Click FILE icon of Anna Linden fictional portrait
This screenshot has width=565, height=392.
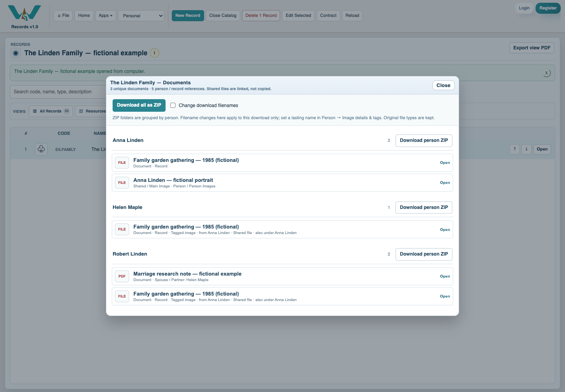click(122, 183)
